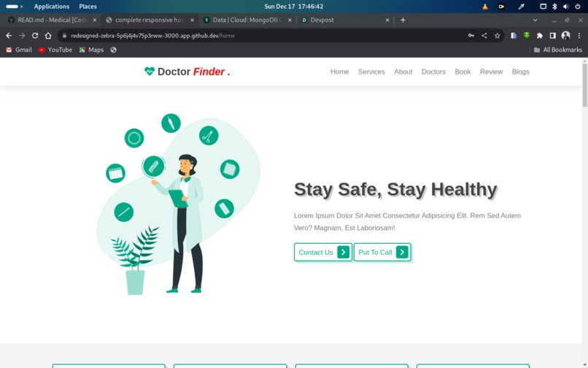Bookmark this page with the star icon

coord(498,36)
